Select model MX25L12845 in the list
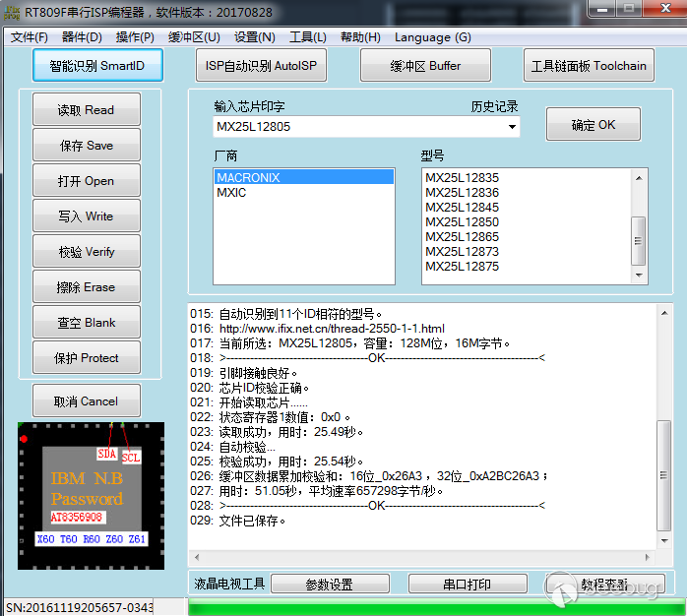Screen dimensions: 687x616 [462, 208]
